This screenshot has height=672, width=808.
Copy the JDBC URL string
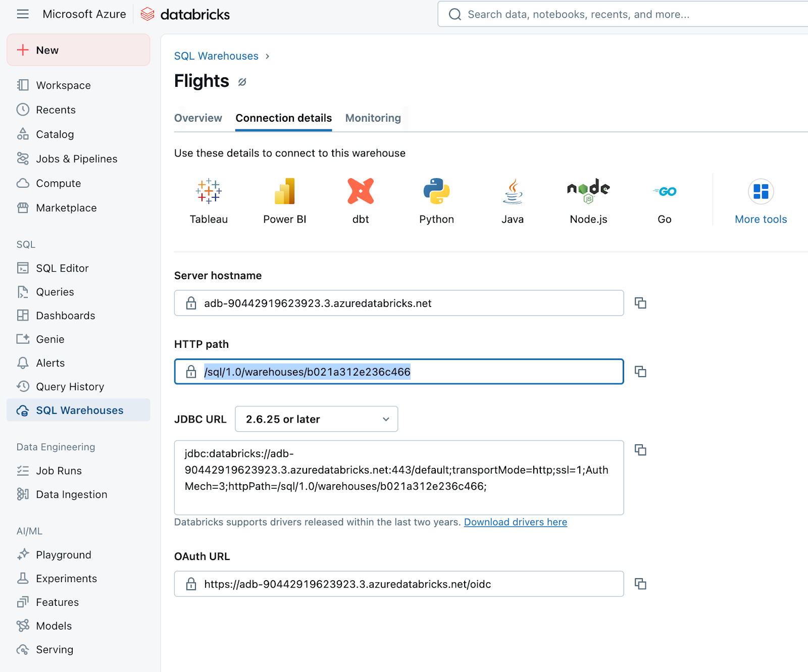640,450
